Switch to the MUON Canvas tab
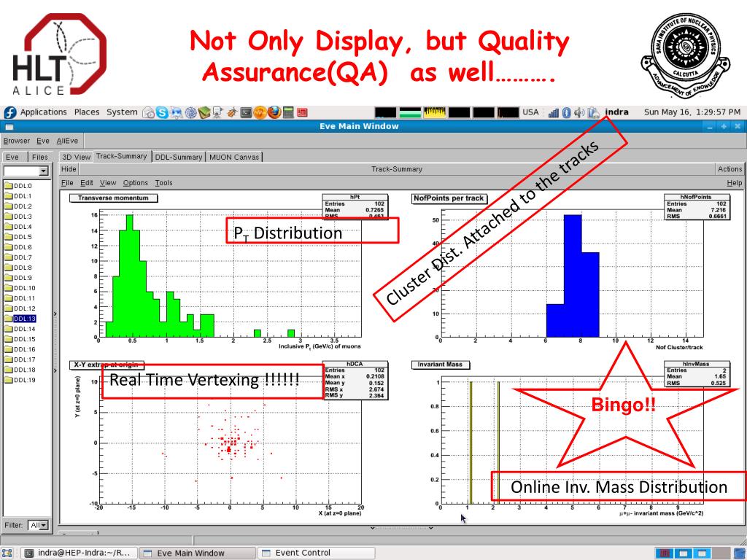The image size is (747, 560). click(x=234, y=157)
